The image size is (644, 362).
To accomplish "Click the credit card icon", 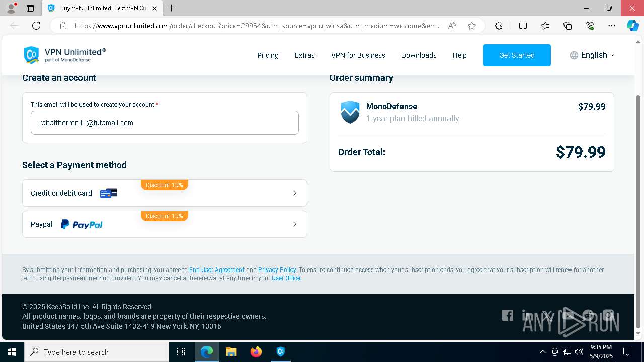I will 109,193.
